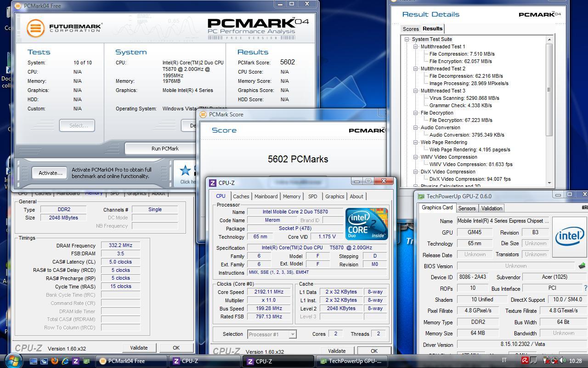
Task: Click PCMark Score window title icon
Action: pyautogui.click(x=203, y=115)
